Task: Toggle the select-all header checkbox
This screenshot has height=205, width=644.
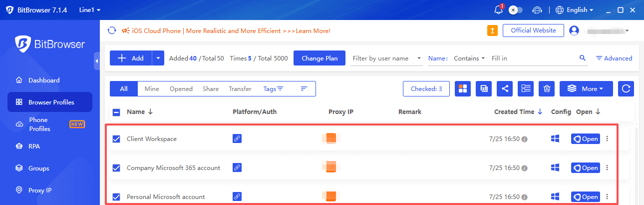Action: tap(116, 112)
